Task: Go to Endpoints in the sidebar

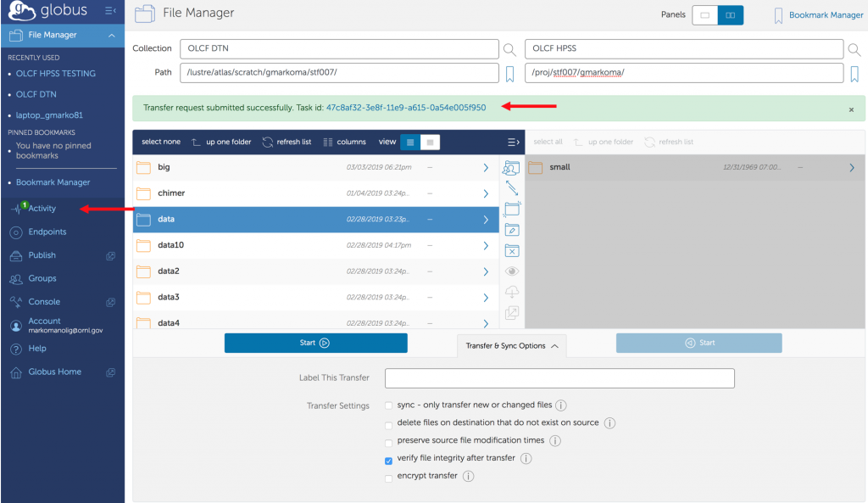Action: click(x=47, y=232)
